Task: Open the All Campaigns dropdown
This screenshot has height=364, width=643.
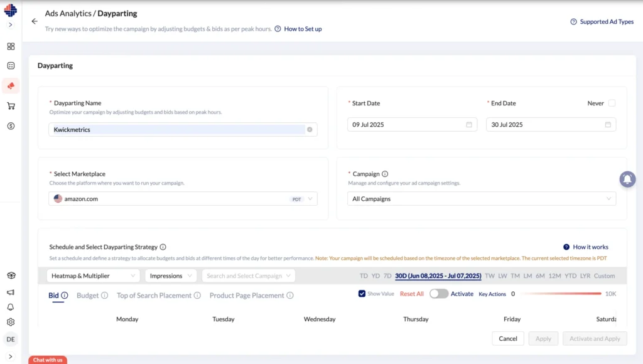Action: pos(482,199)
